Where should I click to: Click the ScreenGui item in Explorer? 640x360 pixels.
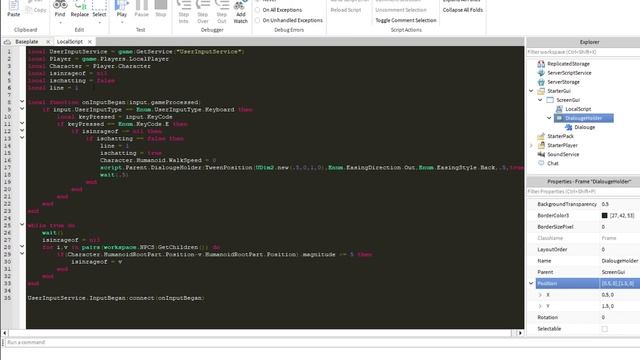[568, 100]
